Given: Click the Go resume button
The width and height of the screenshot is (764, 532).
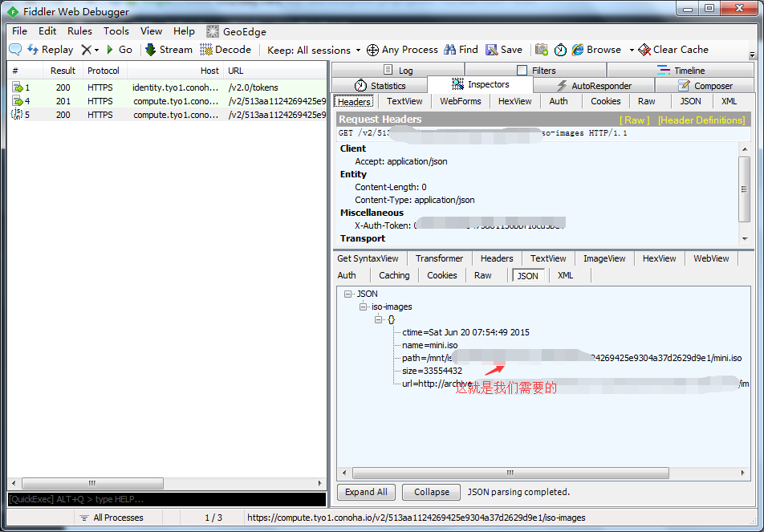Looking at the screenshot, I should point(120,50).
